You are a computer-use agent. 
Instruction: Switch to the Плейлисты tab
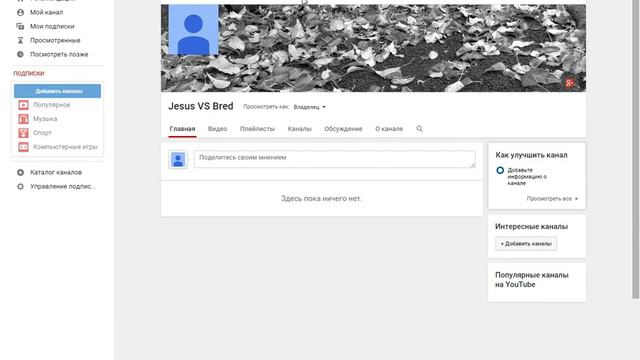(x=257, y=129)
